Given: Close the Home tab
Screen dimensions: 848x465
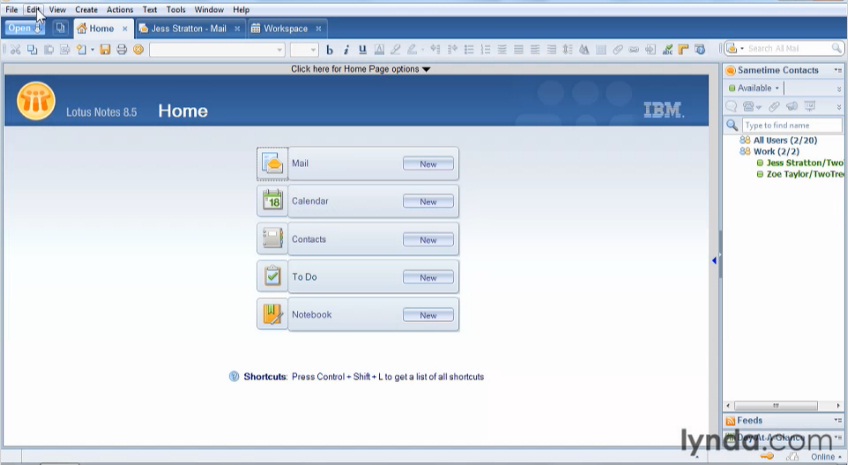Looking at the screenshot, I should pyautogui.click(x=125, y=29).
